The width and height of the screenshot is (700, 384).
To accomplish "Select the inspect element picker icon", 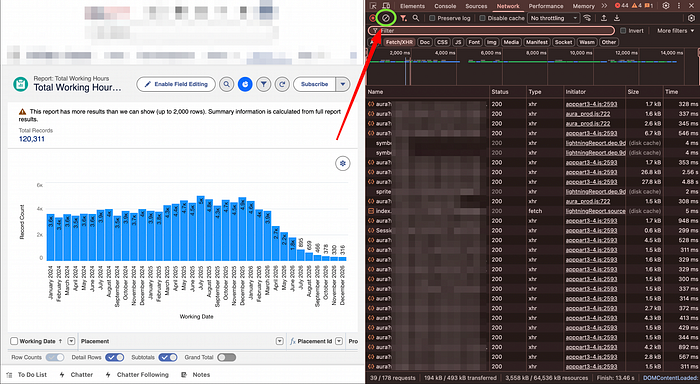I will click(373, 6).
